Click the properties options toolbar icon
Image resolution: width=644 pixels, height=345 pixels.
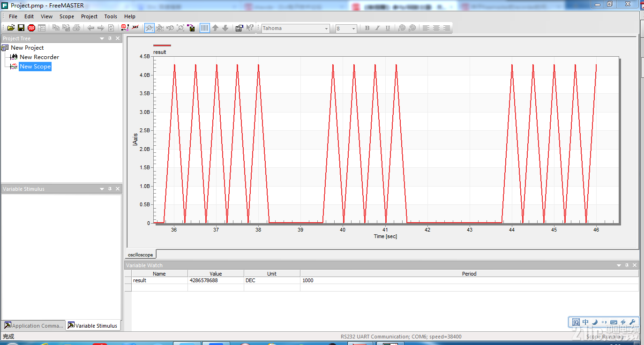pos(239,28)
